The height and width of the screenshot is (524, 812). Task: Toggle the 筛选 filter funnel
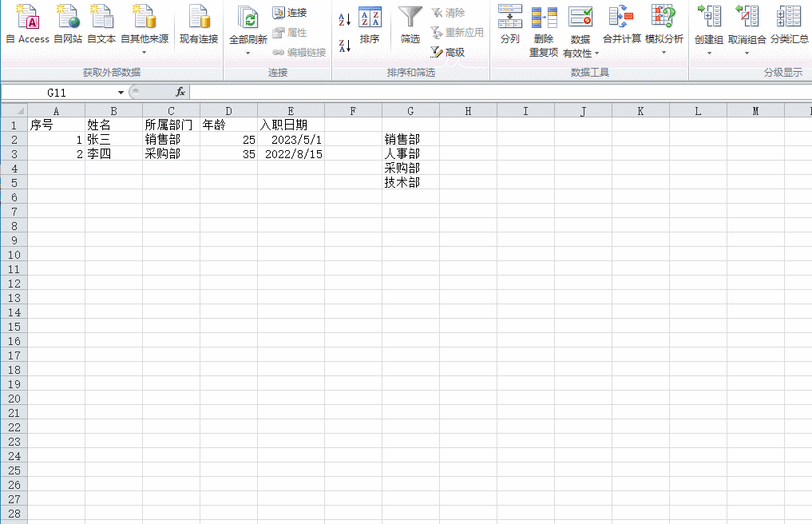point(410,24)
